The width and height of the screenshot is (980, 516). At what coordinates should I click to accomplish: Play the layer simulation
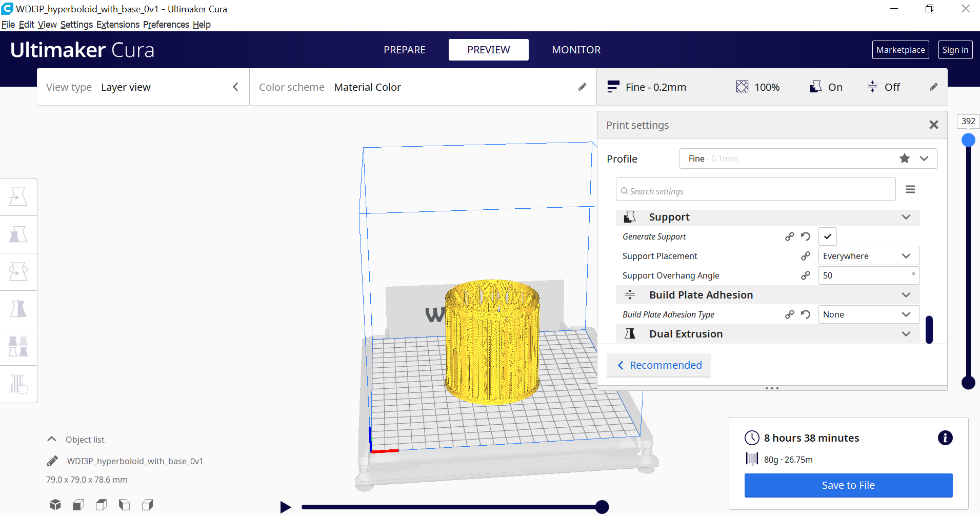286,507
